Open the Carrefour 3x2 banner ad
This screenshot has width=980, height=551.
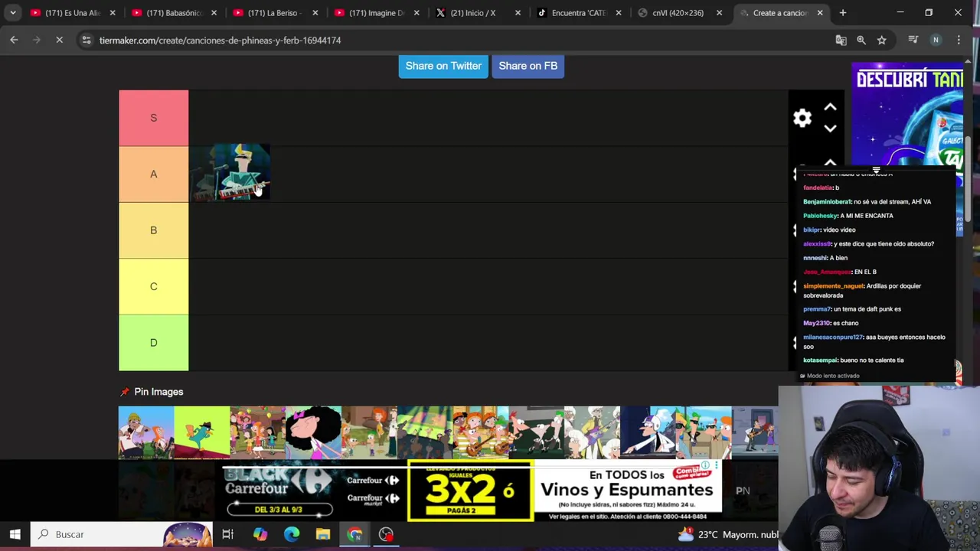(472, 491)
